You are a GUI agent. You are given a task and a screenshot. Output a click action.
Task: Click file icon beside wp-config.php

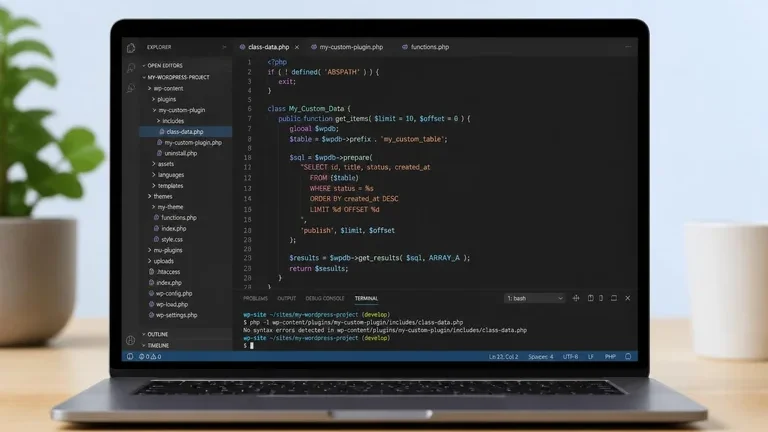click(x=151, y=293)
